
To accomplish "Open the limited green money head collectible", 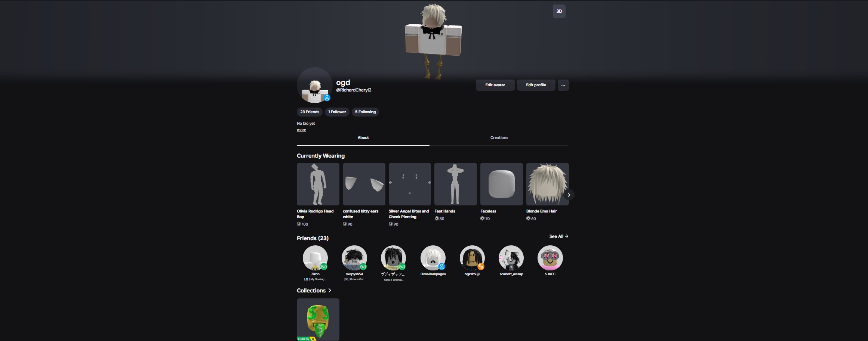I will tap(318, 319).
